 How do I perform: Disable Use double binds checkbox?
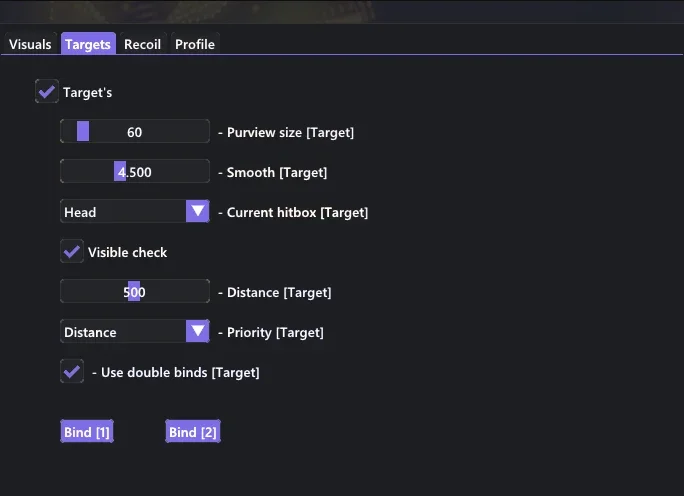point(72,372)
